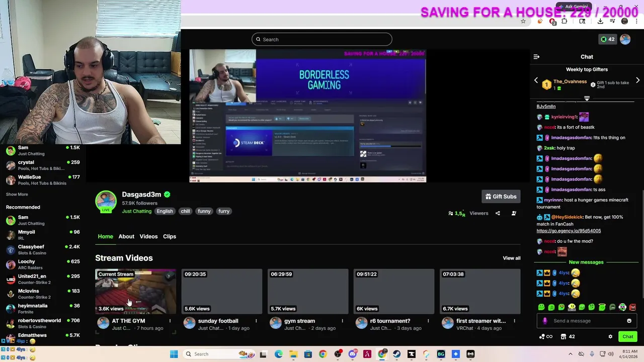Open the user profile avatar menu
This screenshot has width=644, height=362.
coord(625,39)
